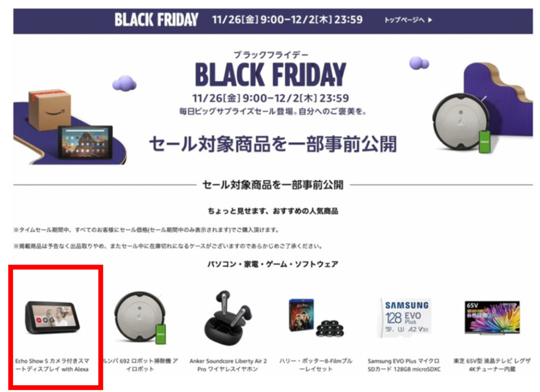Click the Amazon box graphic in hero banner
Screen dimensions: 540x392
coord(50,110)
